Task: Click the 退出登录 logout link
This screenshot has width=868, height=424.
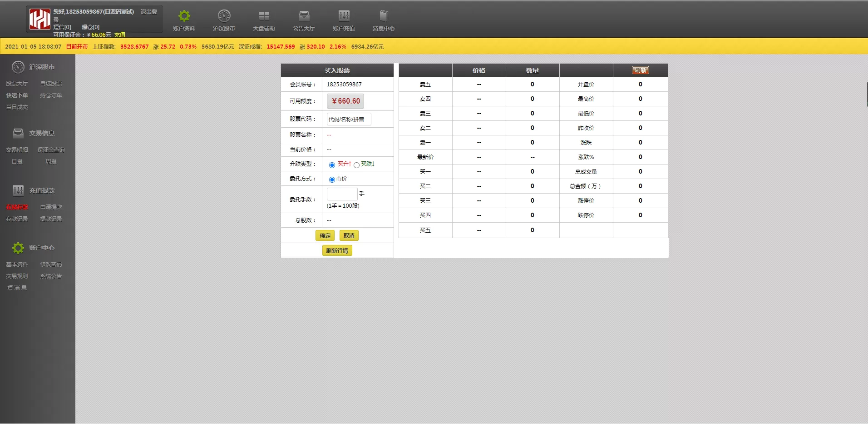Action: pos(148,12)
